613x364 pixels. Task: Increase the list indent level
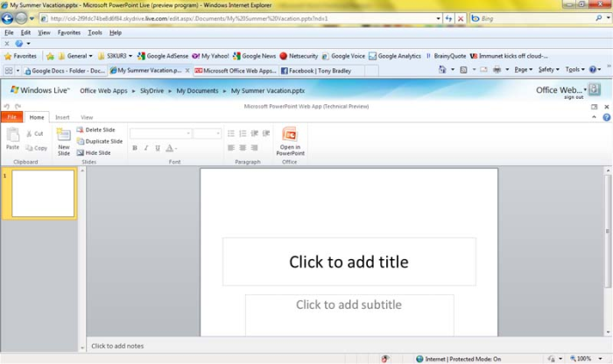coord(266,134)
